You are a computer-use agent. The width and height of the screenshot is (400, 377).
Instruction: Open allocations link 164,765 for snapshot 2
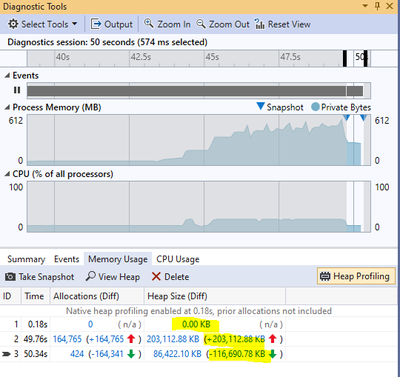[x=67, y=339]
